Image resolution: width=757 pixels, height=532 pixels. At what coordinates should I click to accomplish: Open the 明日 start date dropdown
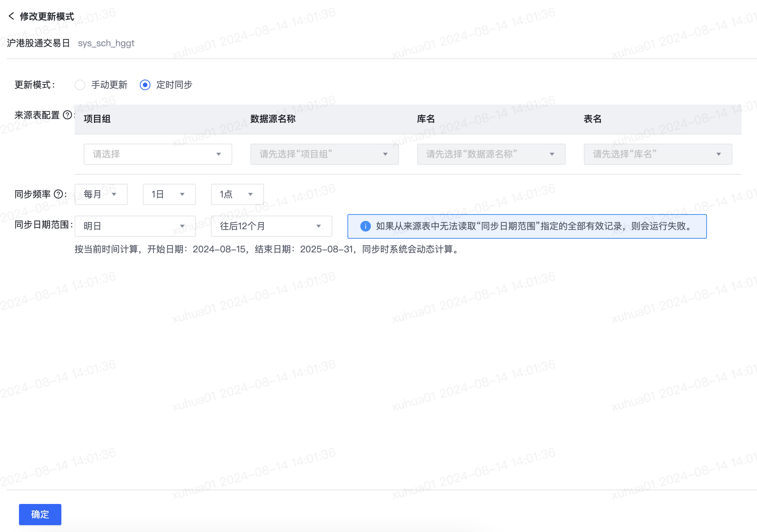(x=135, y=226)
